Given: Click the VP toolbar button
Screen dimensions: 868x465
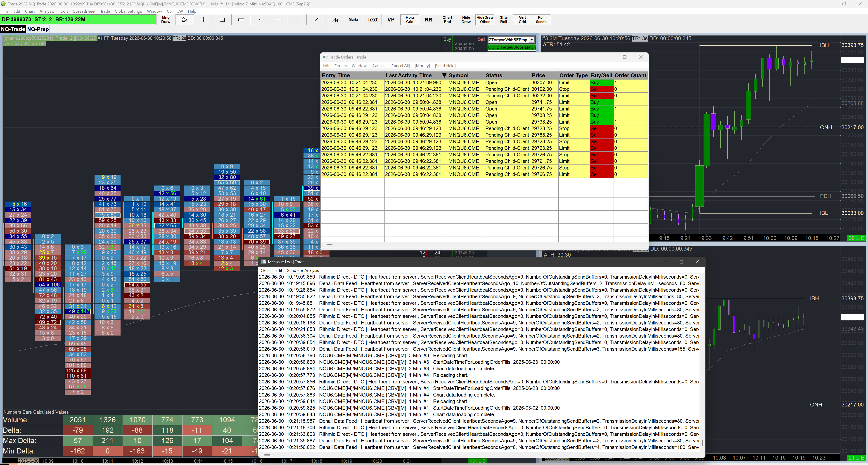Looking at the screenshot, I should (391, 19).
